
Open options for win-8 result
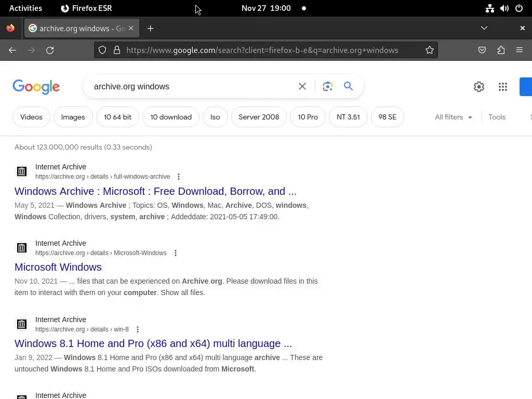(x=137, y=329)
